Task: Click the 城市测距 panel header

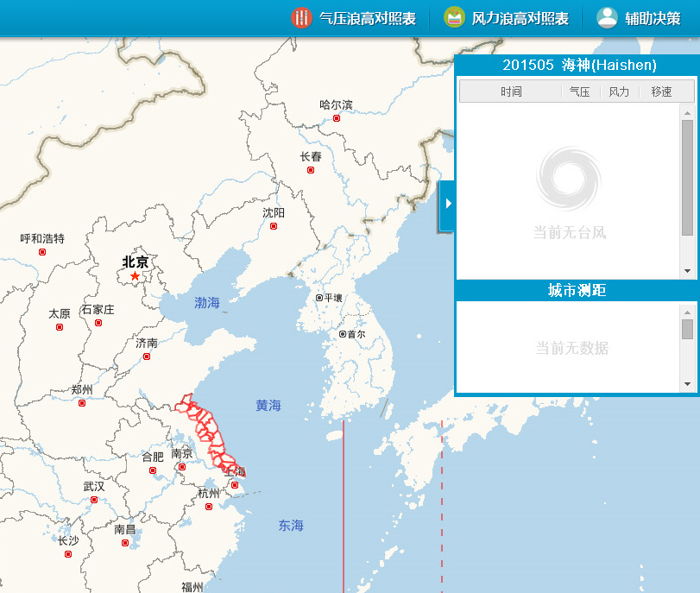Action: tap(577, 290)
